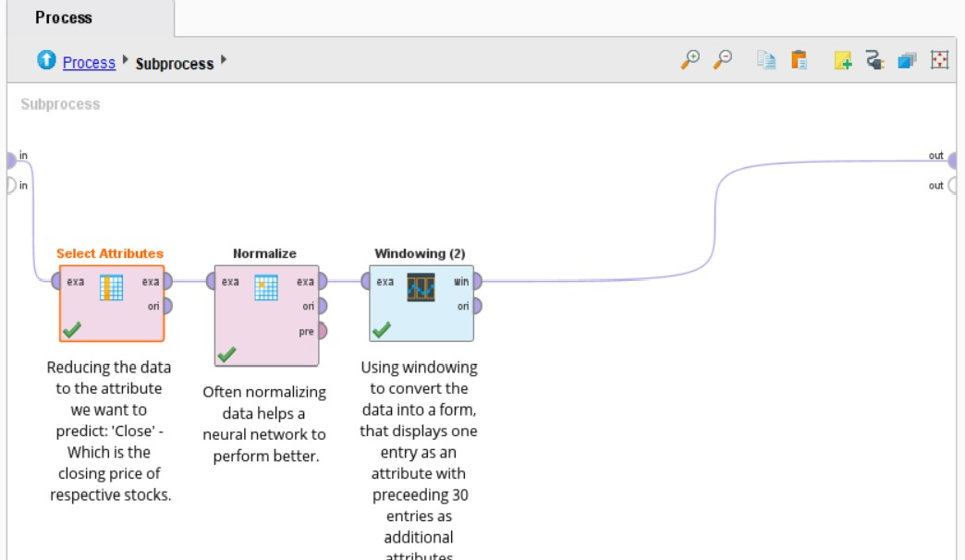Click the auto-wire connections plug icon

click(874, 60)
